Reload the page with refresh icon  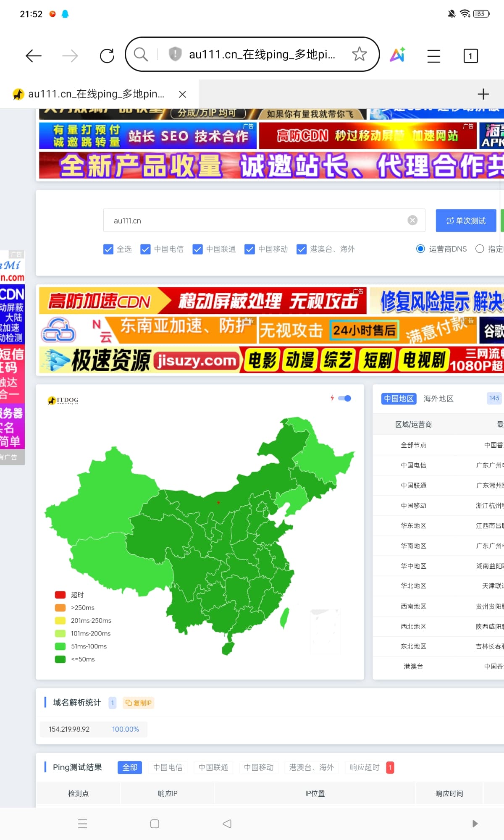point(107,55)
